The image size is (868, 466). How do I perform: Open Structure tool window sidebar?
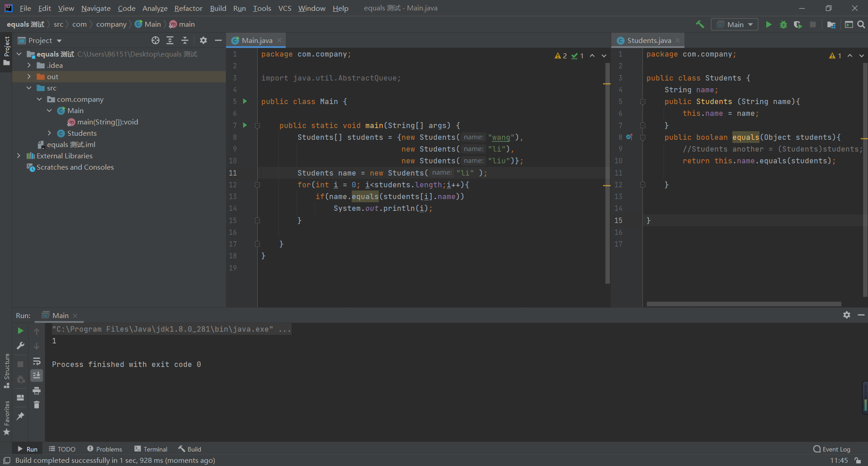[x=6, y=371]
